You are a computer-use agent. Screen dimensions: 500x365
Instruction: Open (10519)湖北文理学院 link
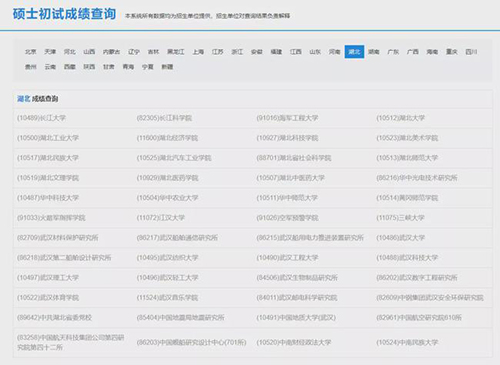tap(48, 178)
